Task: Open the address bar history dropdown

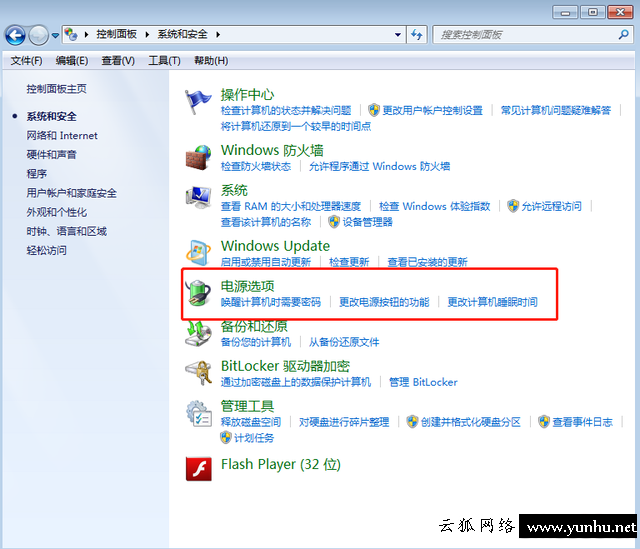Action: [x=398, y=35]
